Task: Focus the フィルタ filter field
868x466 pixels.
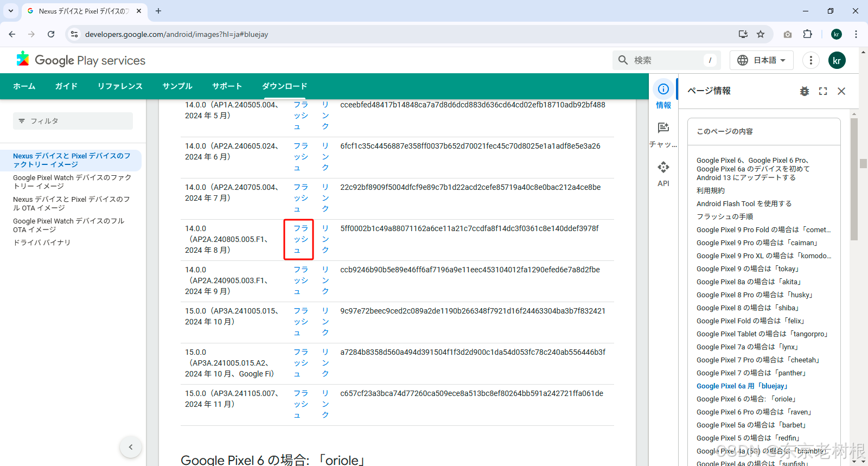Action: point(73,121)
